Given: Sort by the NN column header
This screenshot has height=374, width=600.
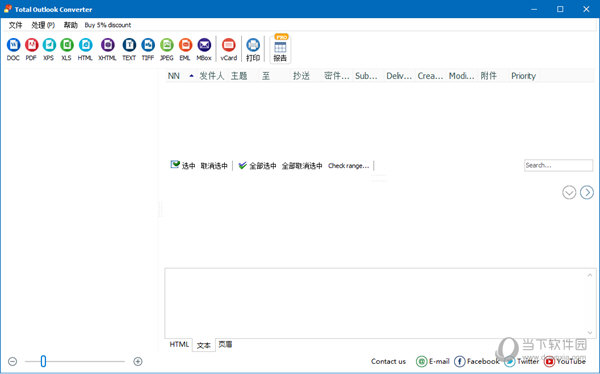Looking at the screenshot, I should click(x=174, y=76).
